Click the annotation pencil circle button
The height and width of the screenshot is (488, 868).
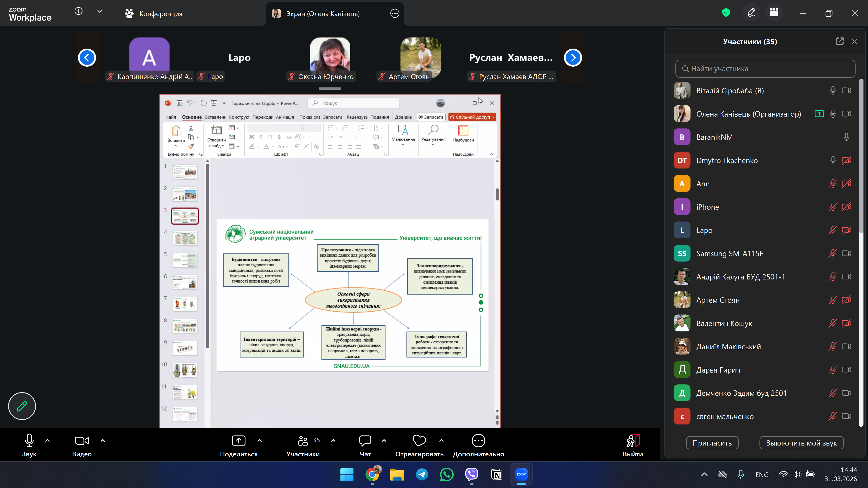(x=22, y=406)
